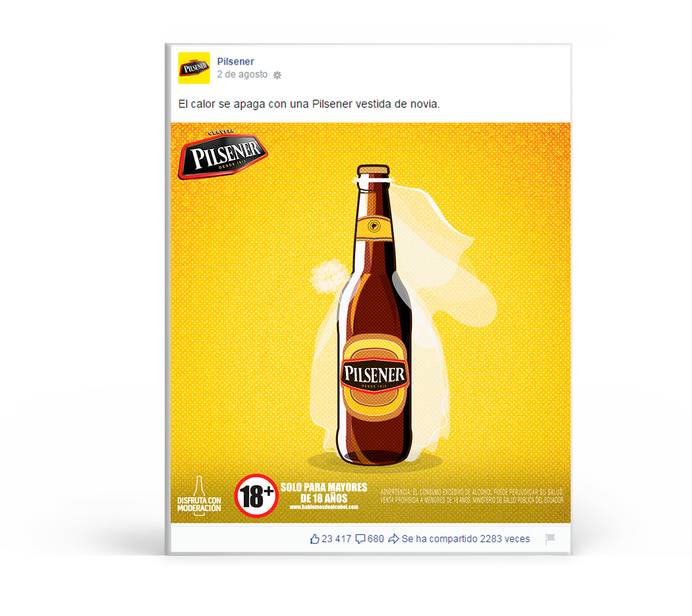Click the 18+ age restriction badge
Image resolution: width=692 pixels, height=616 pixels.
tap(256, 496)
